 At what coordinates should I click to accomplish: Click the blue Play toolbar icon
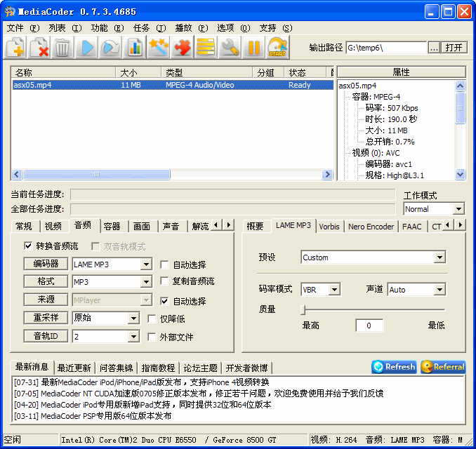(x=86, y=47)
